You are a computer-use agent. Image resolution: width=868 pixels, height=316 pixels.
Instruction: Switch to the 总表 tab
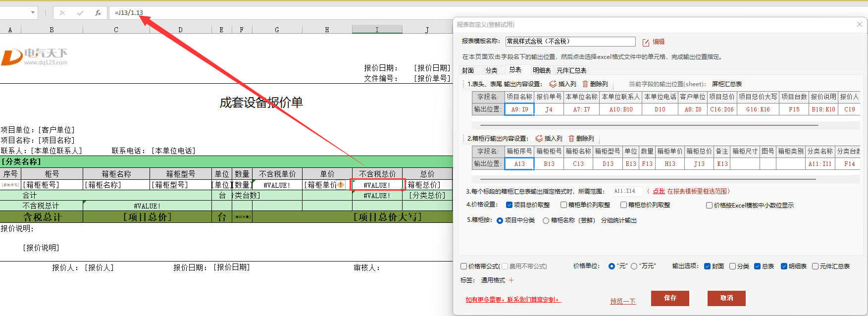click(515, 70)
